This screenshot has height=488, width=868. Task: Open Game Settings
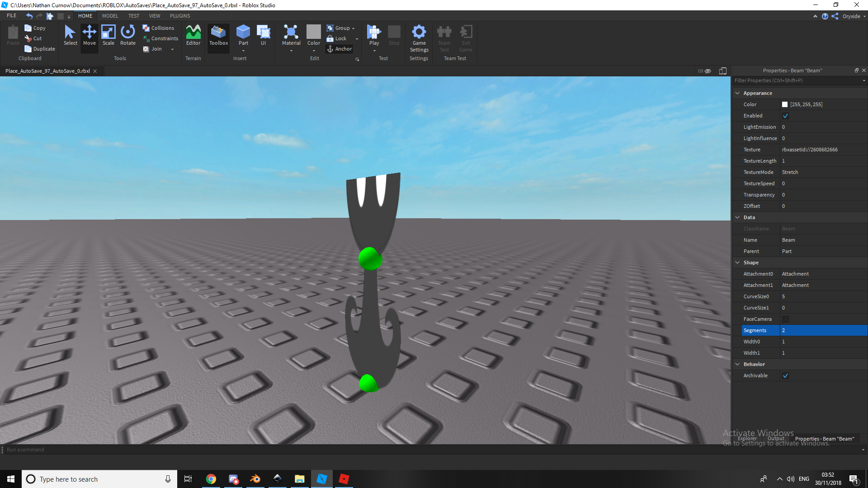[419, 38]
